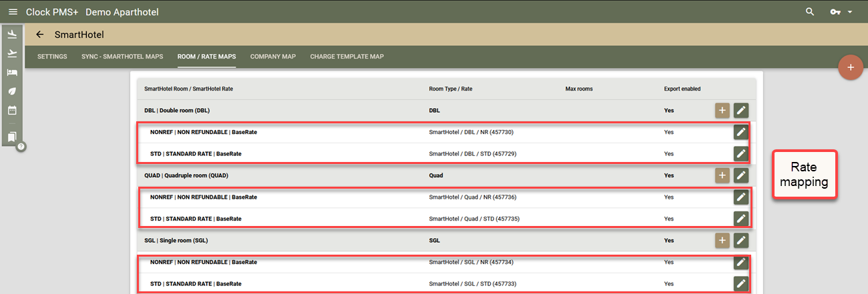Click 'SmartHotel / DBL / STD (457729)' cell
The height and width of the screenshot is (294, 868).
point(472,154)
